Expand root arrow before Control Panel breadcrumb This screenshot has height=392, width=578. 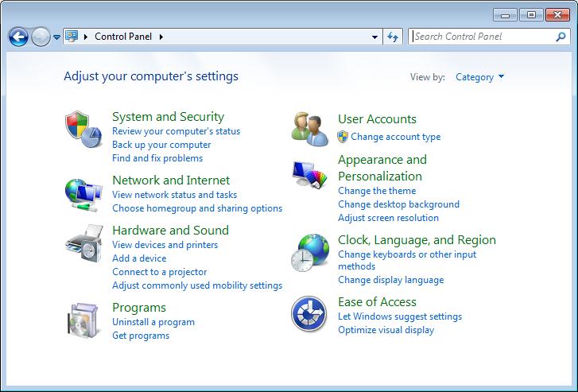pos(86,37)
